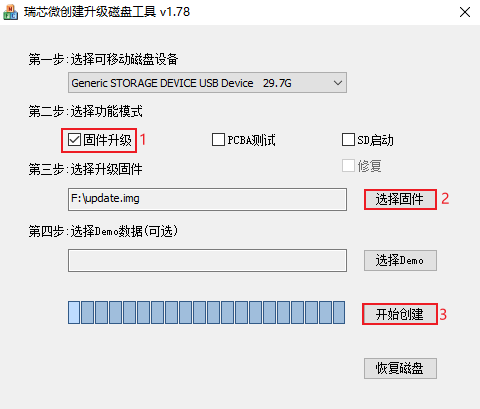Click the 选择固件 button
The image size is (480, 409).
click(x=400, y=199)
